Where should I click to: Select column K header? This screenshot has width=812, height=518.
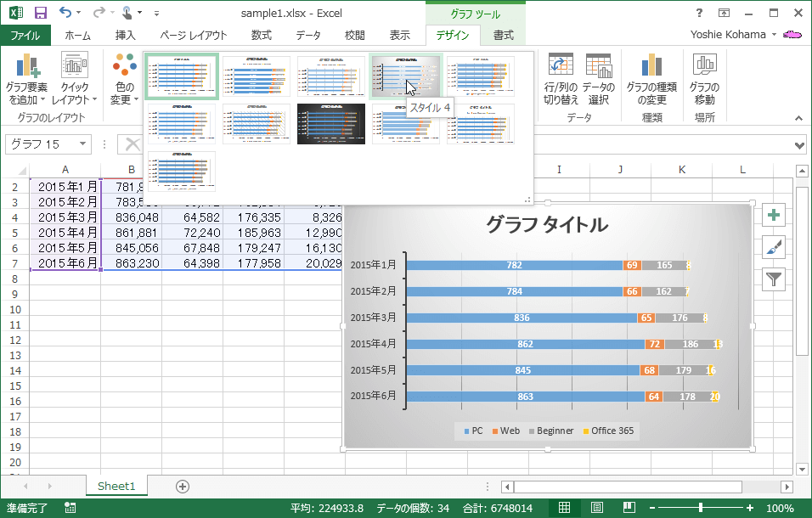(681, 170)
